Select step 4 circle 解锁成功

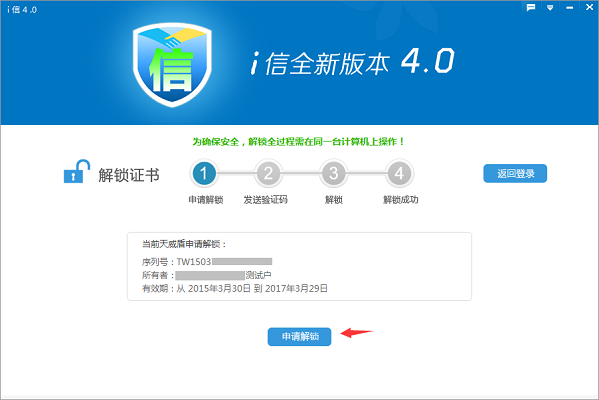(399, 173)
